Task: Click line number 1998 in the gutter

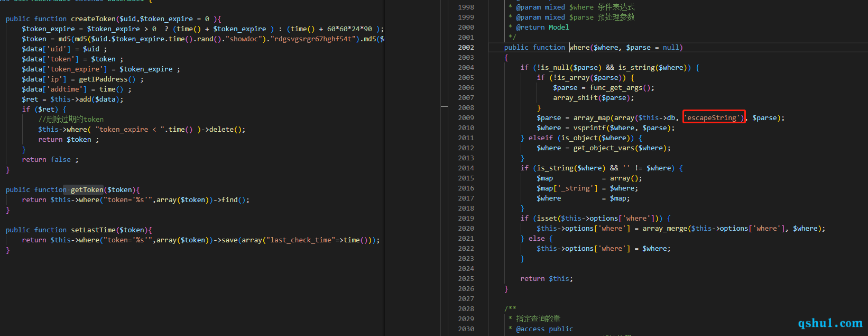Action: pyautogui.click(x=466, y=7)
